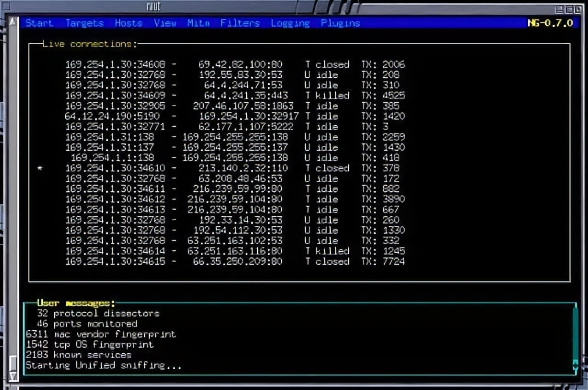Viewport: 588px width, 390px height.
Task: Open the Start menu
Action: coord(39,23)
